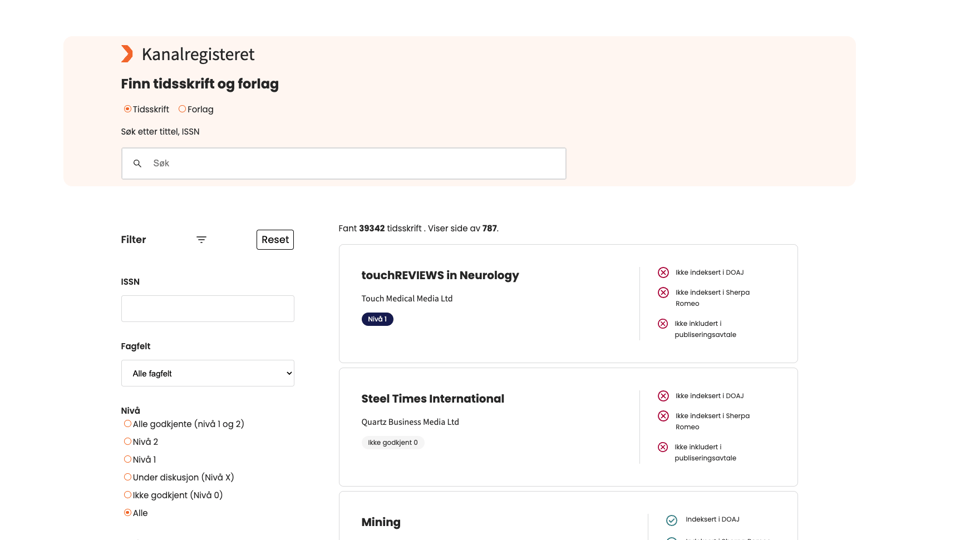Click the filter lines icon beside Filter

click(201, 239)
